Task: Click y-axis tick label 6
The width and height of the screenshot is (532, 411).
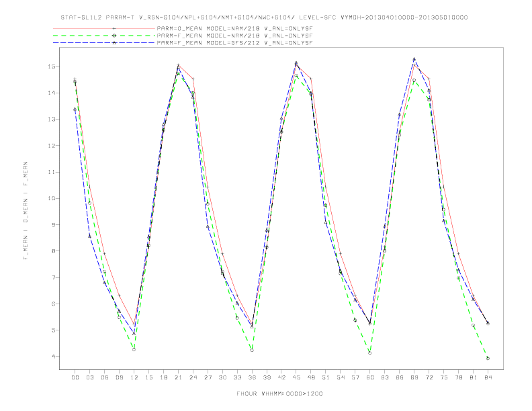Action: [x=54, y=304]
